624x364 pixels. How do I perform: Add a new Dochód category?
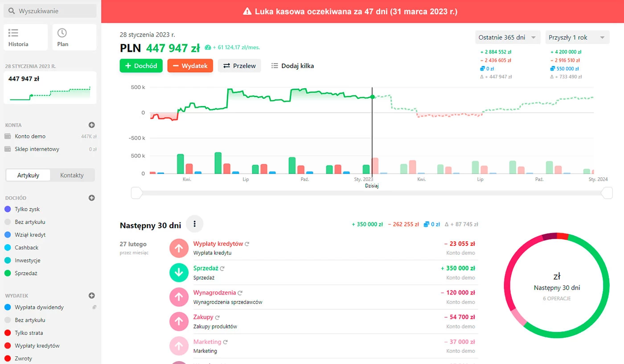pos(92,198)
